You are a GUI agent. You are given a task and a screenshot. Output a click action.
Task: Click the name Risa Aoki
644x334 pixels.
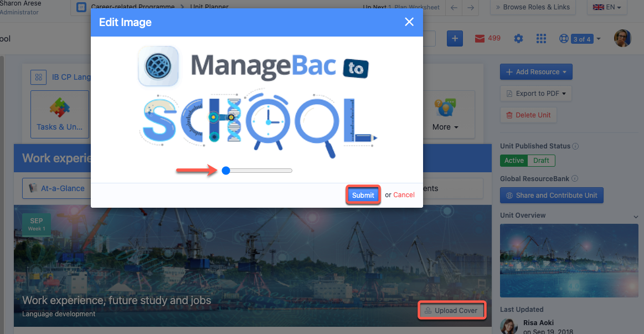pyautogui.click(x=538, y=322)
